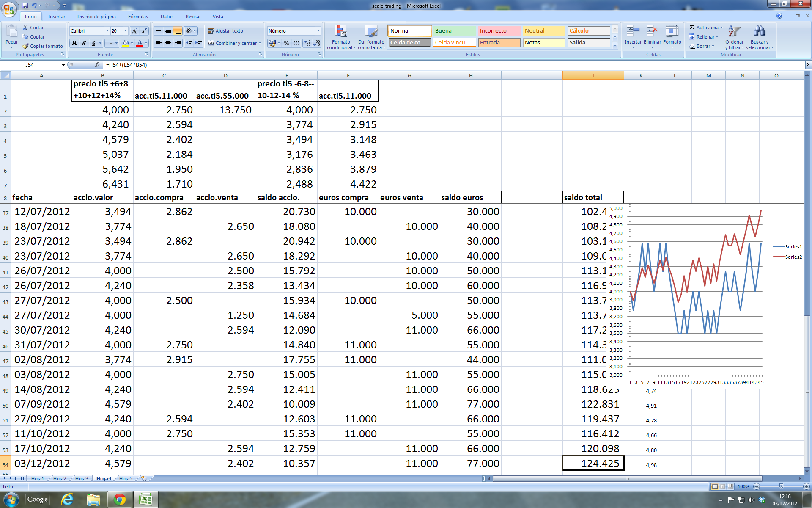Open the Número format dropdown
The height and width of the screenshot is (508, 812).
318,31
